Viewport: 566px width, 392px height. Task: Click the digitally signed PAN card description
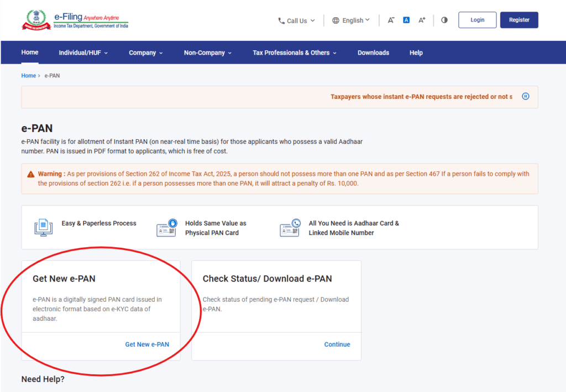pyautogui.click(x=97, y=309)
